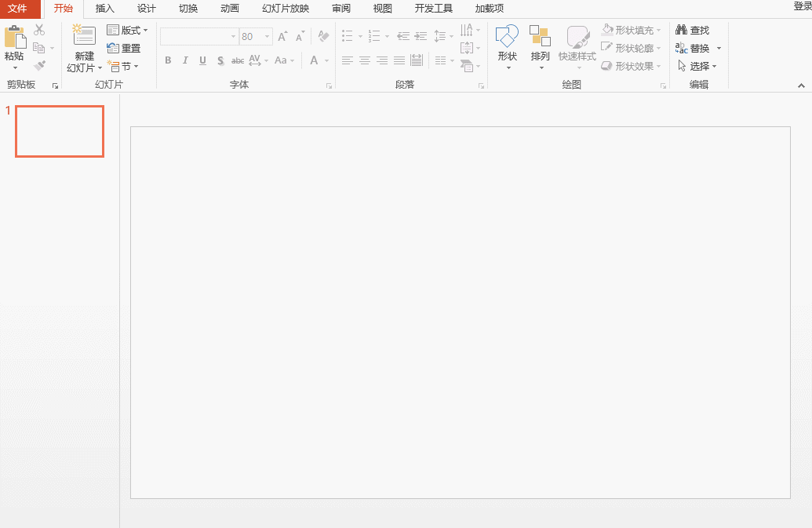
Task: Apply bold formatting with the B icon
Action: [167, 60]
